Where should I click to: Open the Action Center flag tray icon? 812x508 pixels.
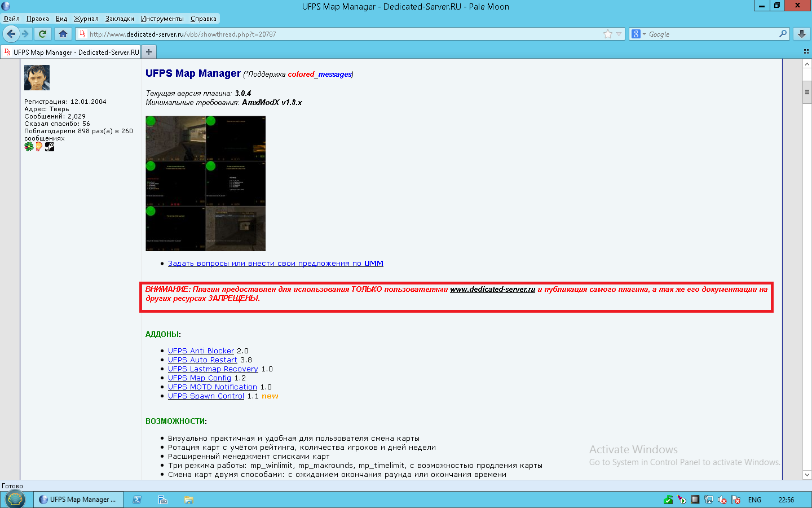pos(736,500)
